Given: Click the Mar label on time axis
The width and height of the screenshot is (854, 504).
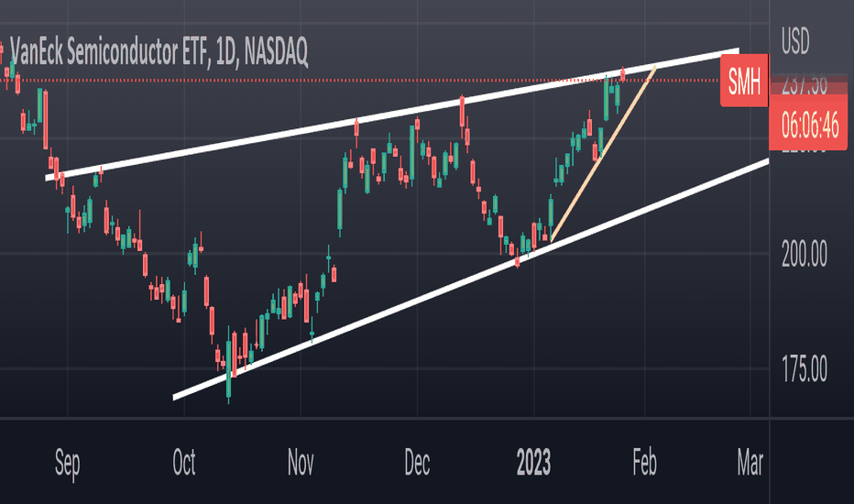Looking at the screenshot, I should click(x=750, y=463).
